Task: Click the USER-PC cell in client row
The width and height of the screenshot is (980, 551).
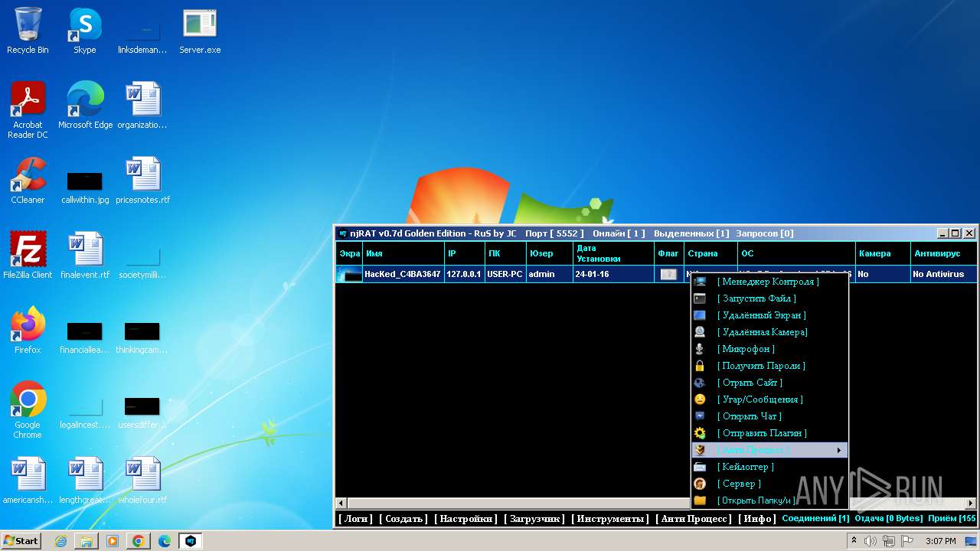Action: 505,274
